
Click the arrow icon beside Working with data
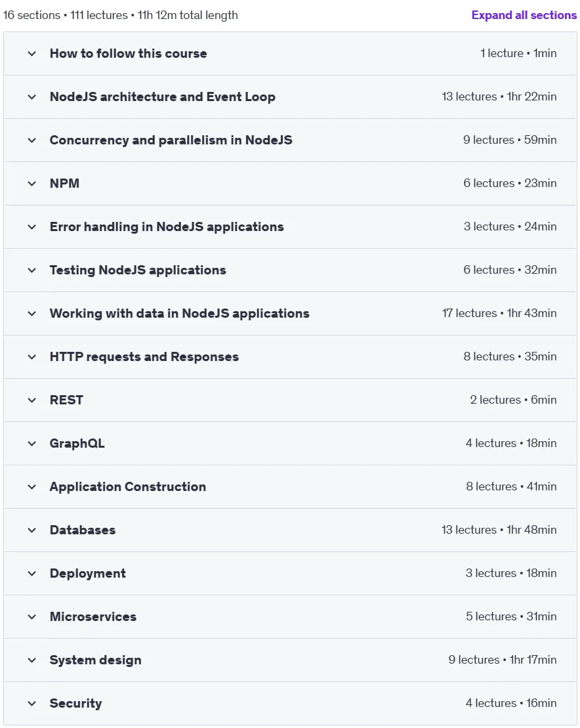(x=31, y=313)
